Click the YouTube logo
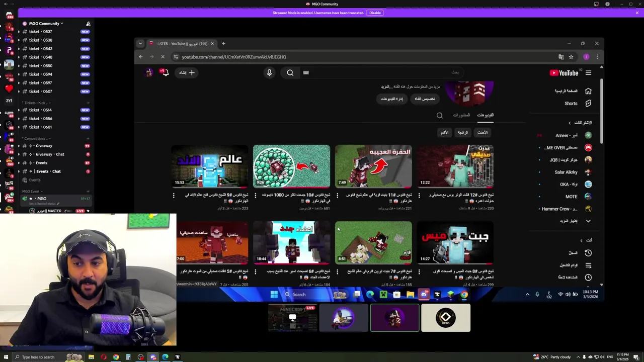The image size is (644, 362). coord(564,73)
